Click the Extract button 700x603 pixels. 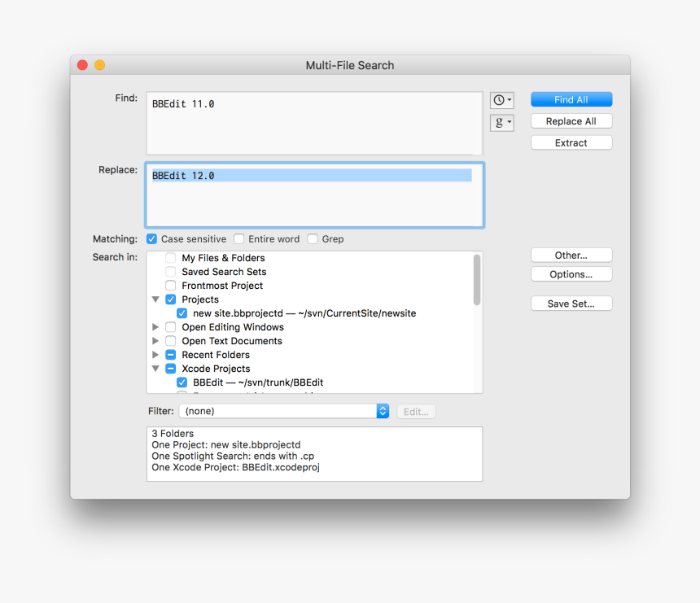tap(571, 142)
